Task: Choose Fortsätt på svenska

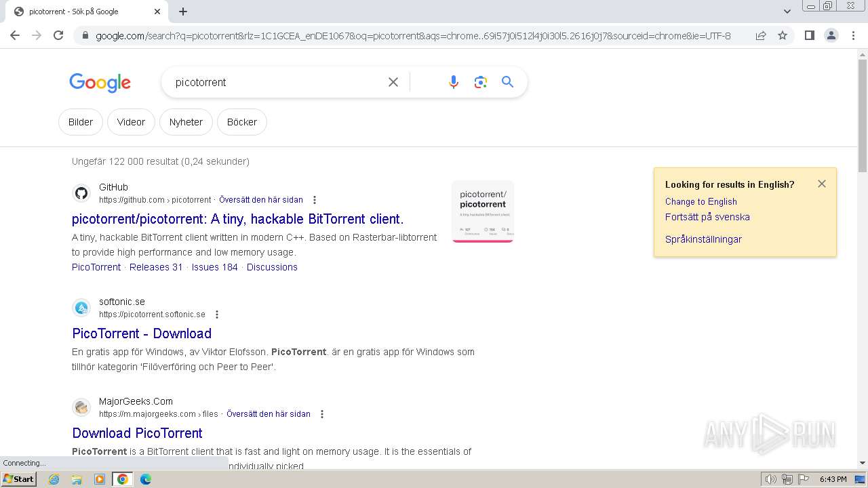Action: pyautogui.click(x=707, y=217)
